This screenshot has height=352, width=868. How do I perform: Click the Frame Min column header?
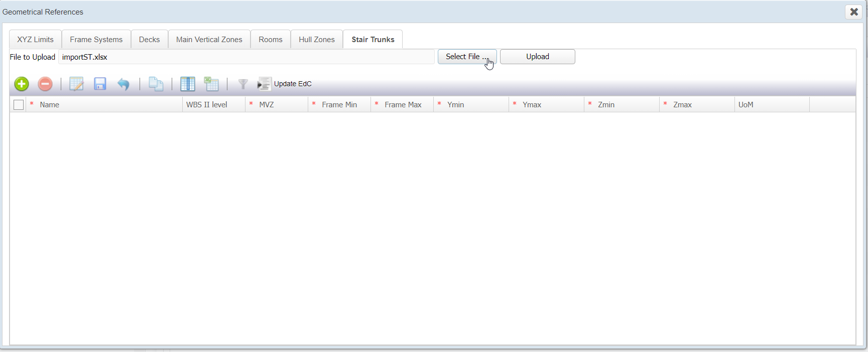point(339,104)
